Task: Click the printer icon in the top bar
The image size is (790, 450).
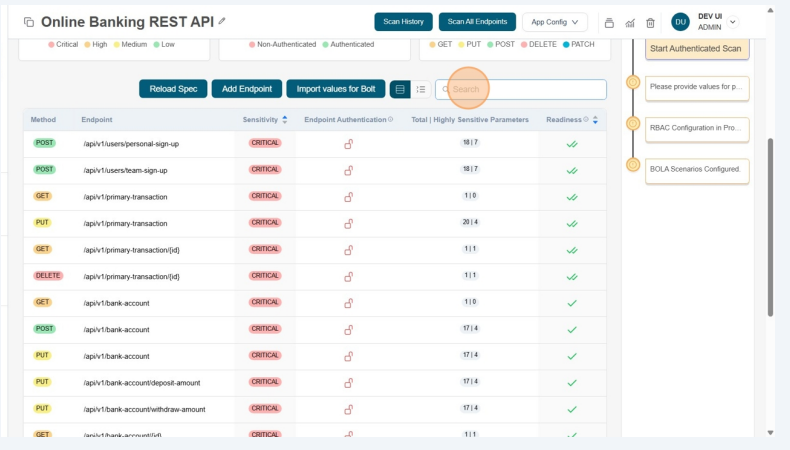Action: (x=609, y=22)
